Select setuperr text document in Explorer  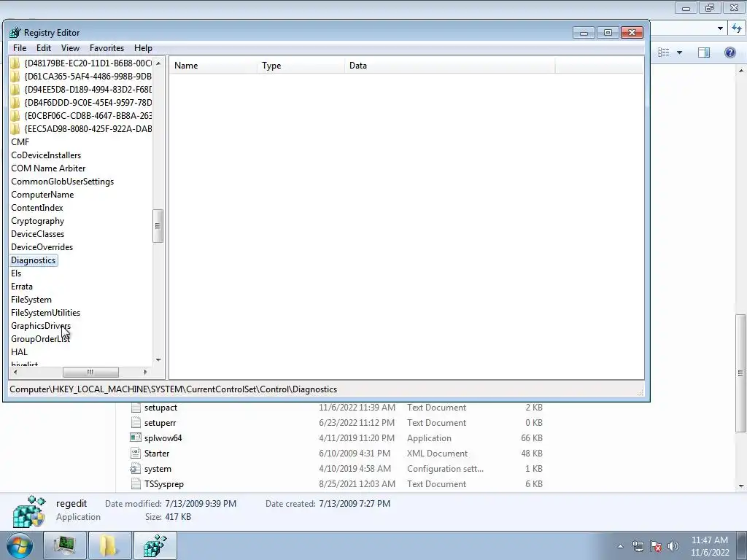point(160,423)
